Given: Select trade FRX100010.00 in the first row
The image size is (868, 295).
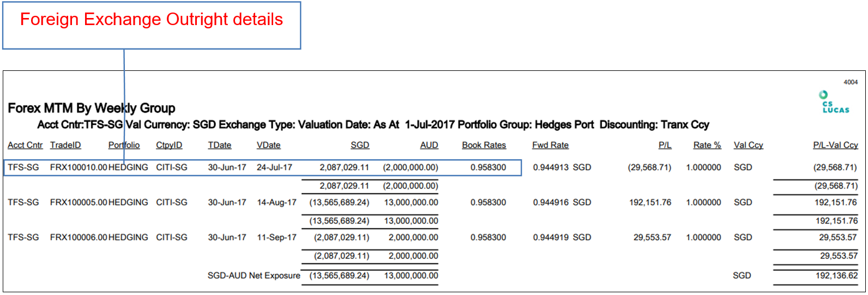Looking at the screenshot, I should [x=79, y=167].
